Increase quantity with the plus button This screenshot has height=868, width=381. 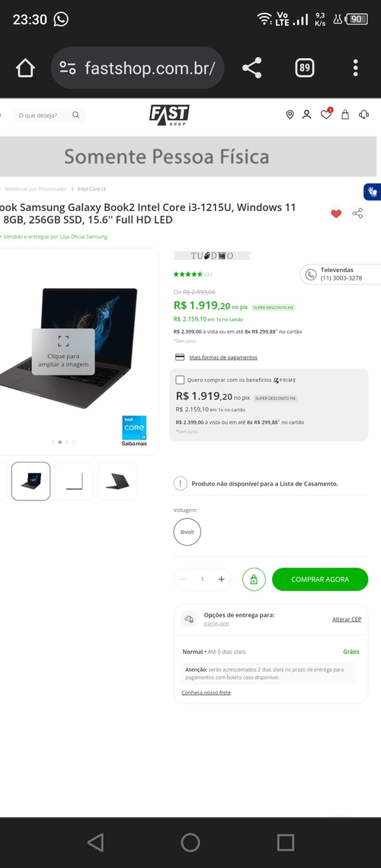click(x=221, y=579)
